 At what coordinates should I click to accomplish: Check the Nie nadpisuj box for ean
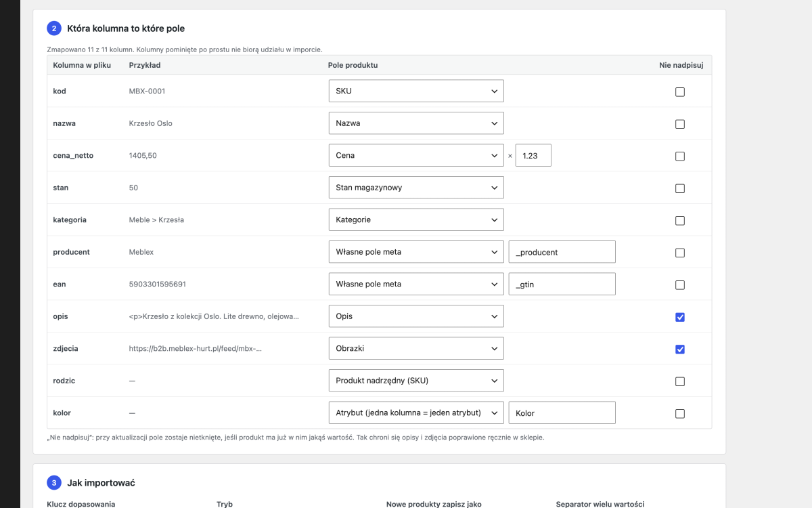(x=680, y=284)
